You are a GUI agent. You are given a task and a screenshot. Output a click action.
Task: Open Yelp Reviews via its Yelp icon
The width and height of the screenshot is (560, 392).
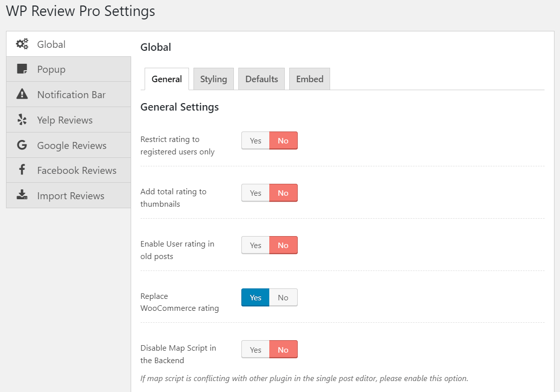coord(22,120)
